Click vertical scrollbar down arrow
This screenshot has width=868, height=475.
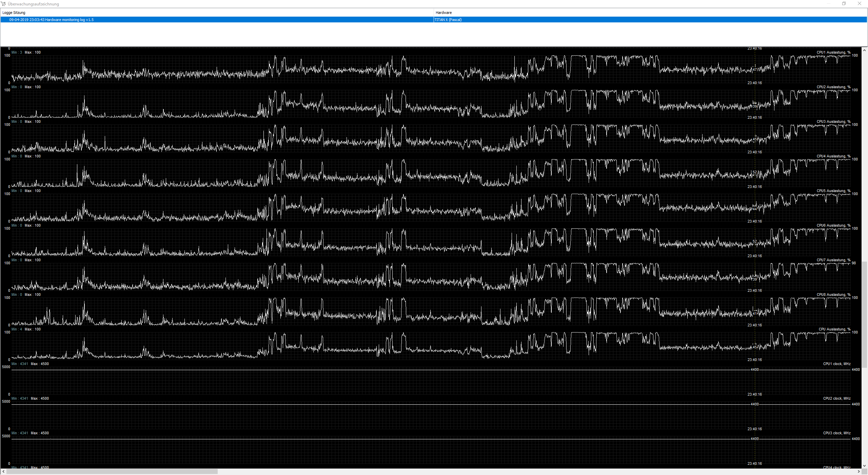(x=864, y=466)
